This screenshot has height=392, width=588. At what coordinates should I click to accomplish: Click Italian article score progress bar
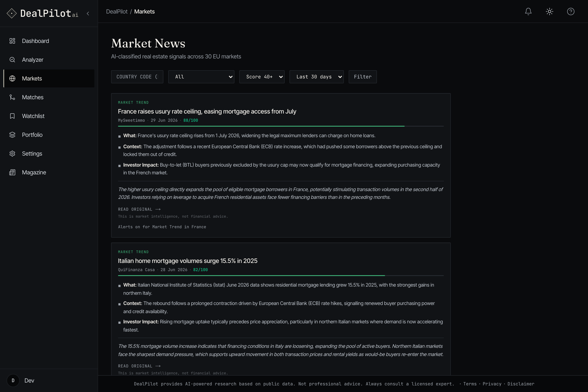pos(281,276)
